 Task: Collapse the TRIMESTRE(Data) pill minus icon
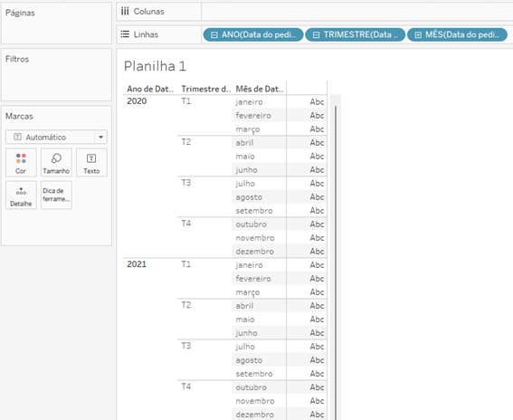(x=316, y=34)
